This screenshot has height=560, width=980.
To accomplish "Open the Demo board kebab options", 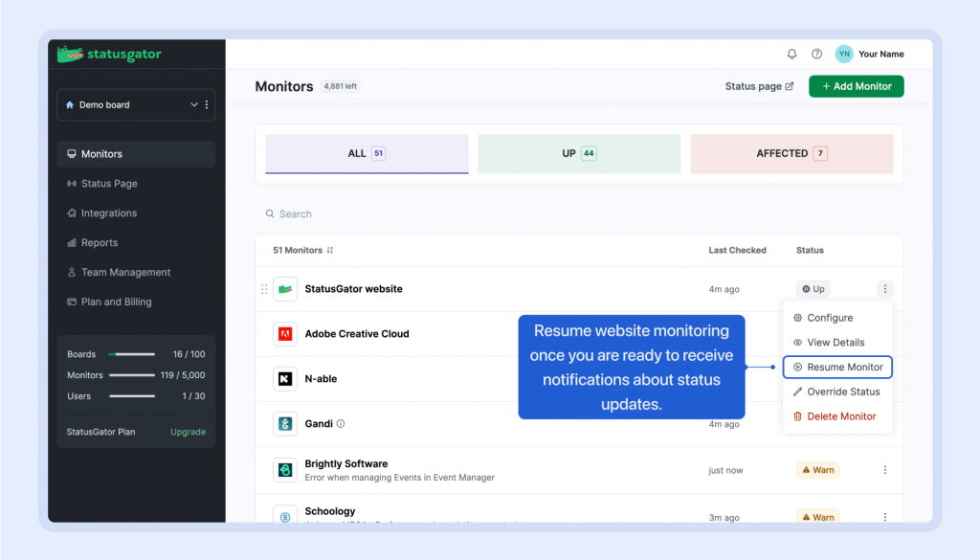I will pos(207,105).
